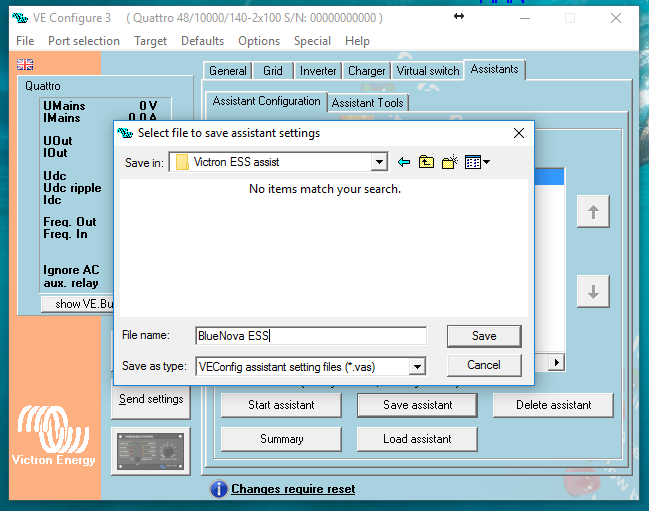The height and width of the screenshot is (511, 649).
Task: Open the Options menu
Action: pyautogui.click(x=259, y=41)
